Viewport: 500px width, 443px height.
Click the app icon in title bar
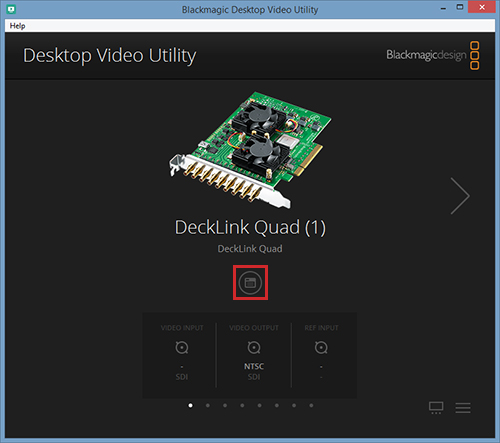(x=11, y=9)
